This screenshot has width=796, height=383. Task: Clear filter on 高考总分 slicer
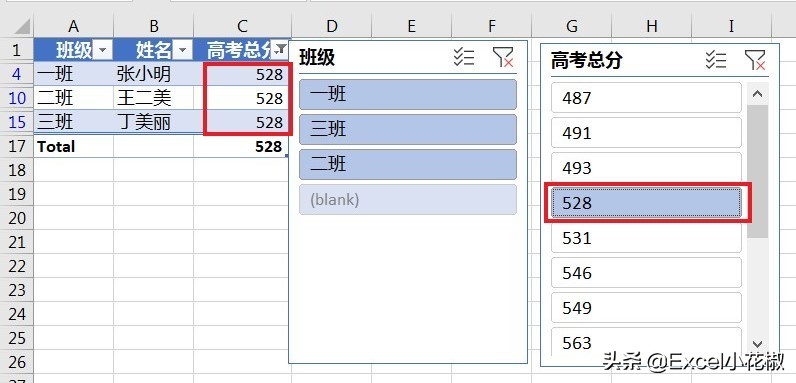[x=755, y=60]
